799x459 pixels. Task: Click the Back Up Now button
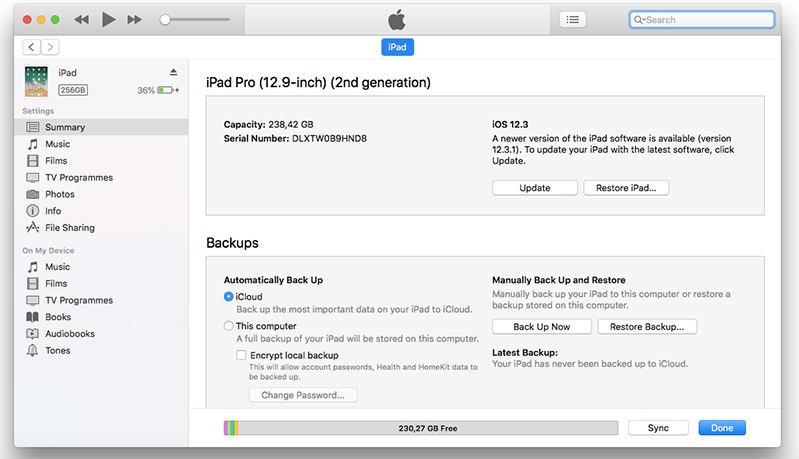tap(541, 327)
